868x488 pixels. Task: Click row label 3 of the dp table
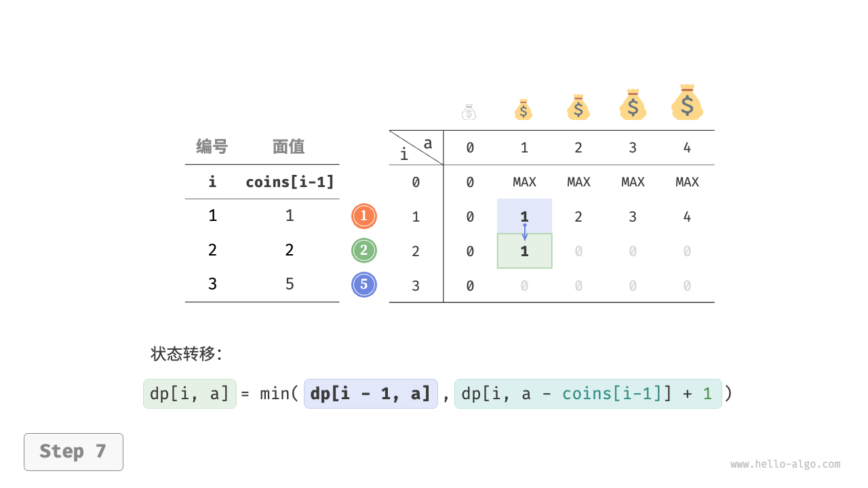pyautogui.click(x=416, y=286)
